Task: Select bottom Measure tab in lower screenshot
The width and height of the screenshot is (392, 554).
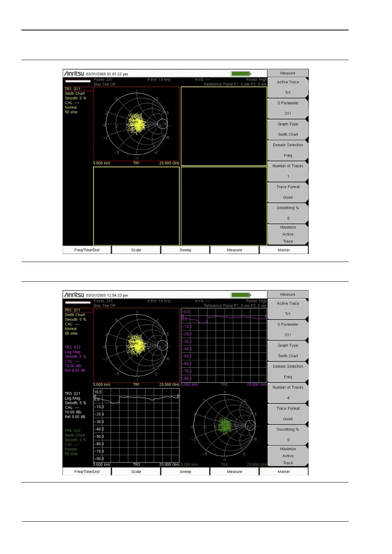Action: 234,471
